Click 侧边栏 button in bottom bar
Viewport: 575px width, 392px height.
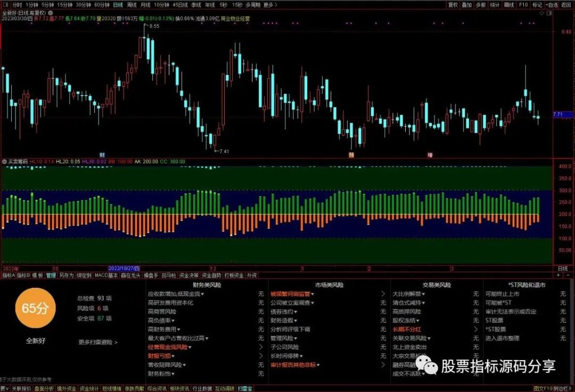point(562,389)
